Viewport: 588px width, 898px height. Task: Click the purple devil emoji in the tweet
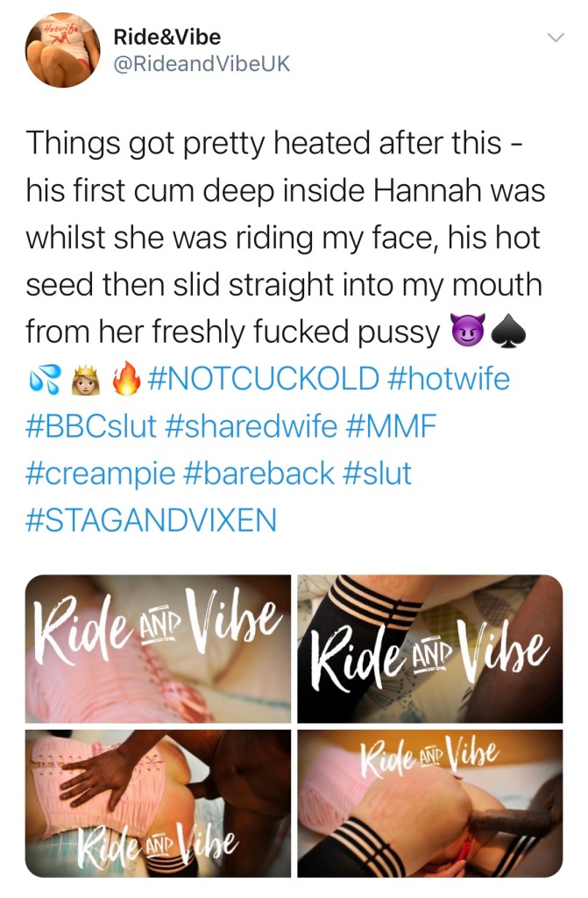pyautogui.click(x=468, y=331)
